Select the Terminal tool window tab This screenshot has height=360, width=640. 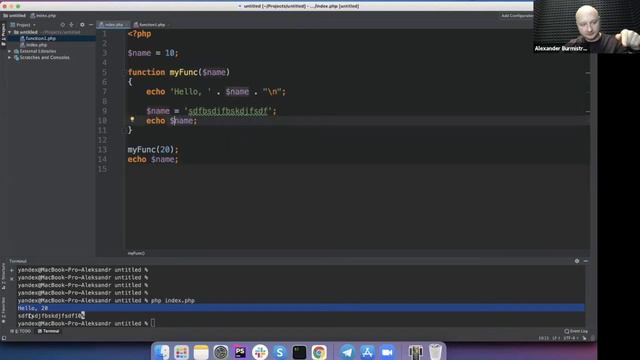point(49,331)
